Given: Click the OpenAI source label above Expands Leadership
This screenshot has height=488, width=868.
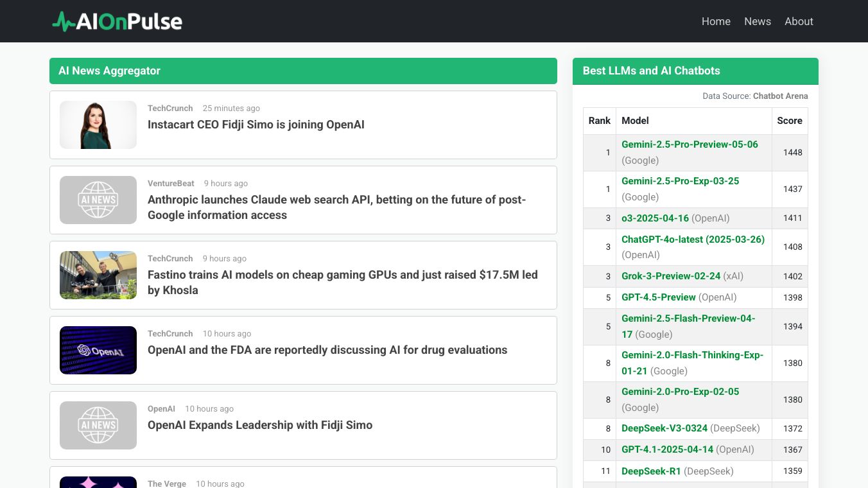Looking at the screenshot, I should pos(161,409).
